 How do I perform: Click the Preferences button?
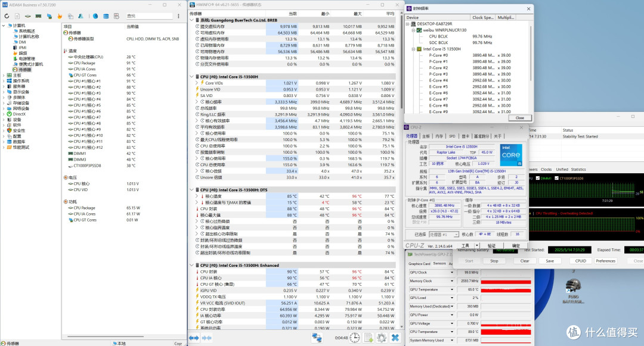(606, 261)
